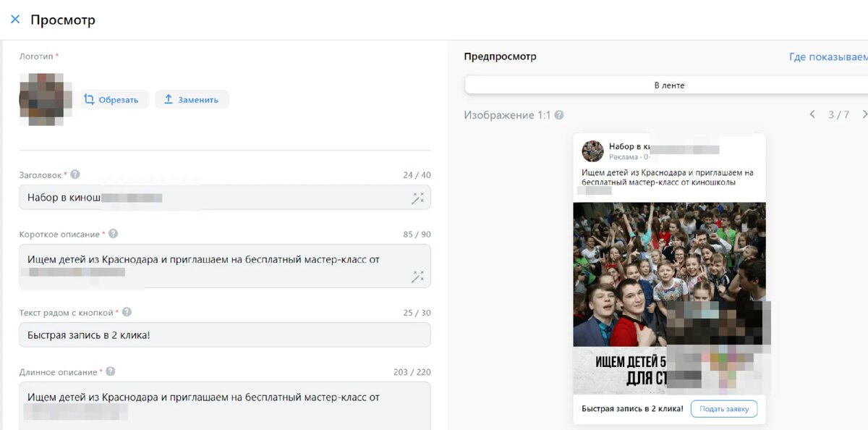Click the magic wand icon in the Короткое описание field
The width and height of the screenshot is (868, 430).
(417, 276)
